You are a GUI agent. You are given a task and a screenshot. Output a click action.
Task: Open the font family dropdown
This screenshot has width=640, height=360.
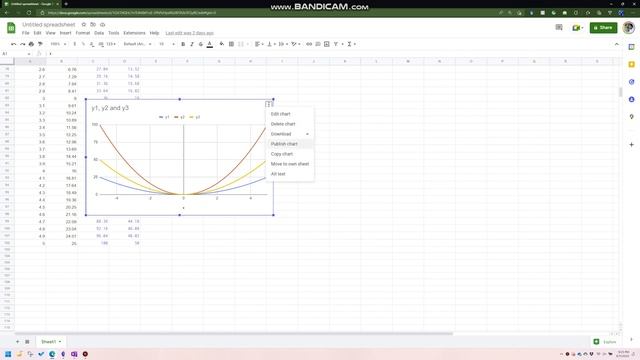coord(138,44)
